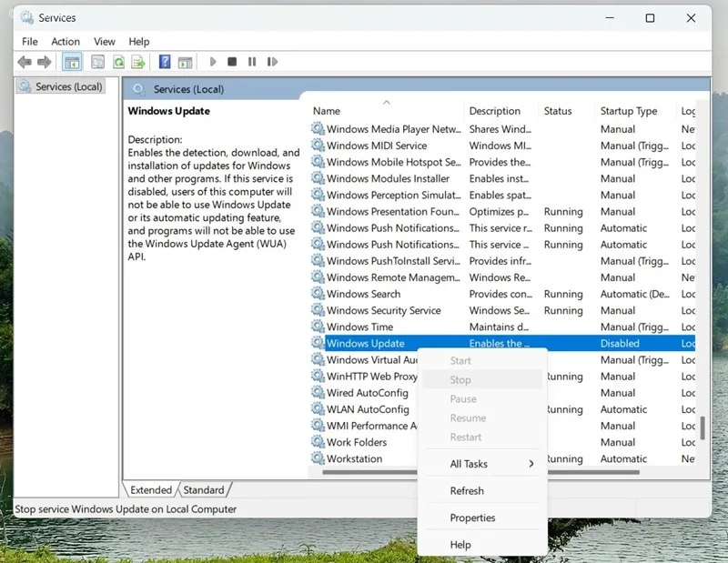This screenshot has height=563, width=728.
Task: Click gear icon beside Workstation
Action: click(318, 458)
